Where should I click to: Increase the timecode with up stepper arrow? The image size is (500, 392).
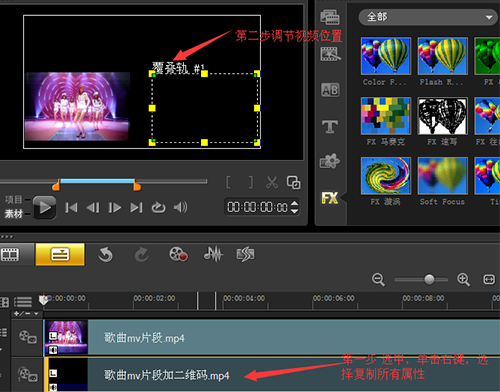(295, 203)
